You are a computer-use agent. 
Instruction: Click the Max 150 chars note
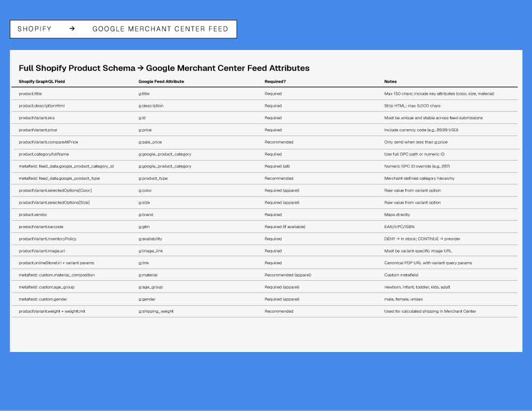[439, 94]
